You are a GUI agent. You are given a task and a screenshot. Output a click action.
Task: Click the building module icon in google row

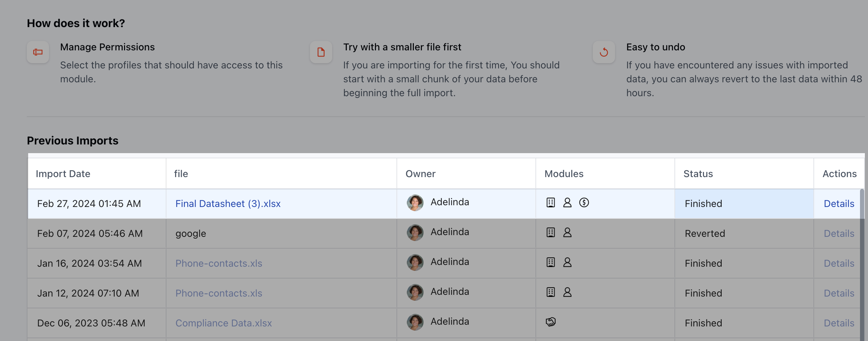[x=551, y=232]
